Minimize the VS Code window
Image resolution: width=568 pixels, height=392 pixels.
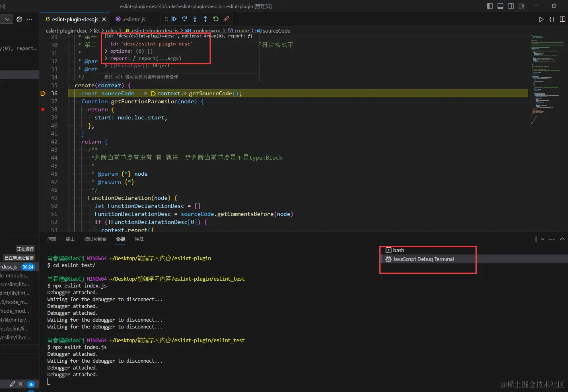[536, 6]
